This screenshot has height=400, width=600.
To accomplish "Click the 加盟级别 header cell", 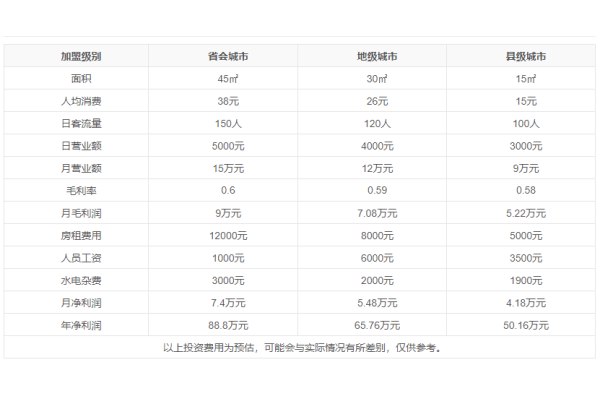I will click(x=76, y=56).
